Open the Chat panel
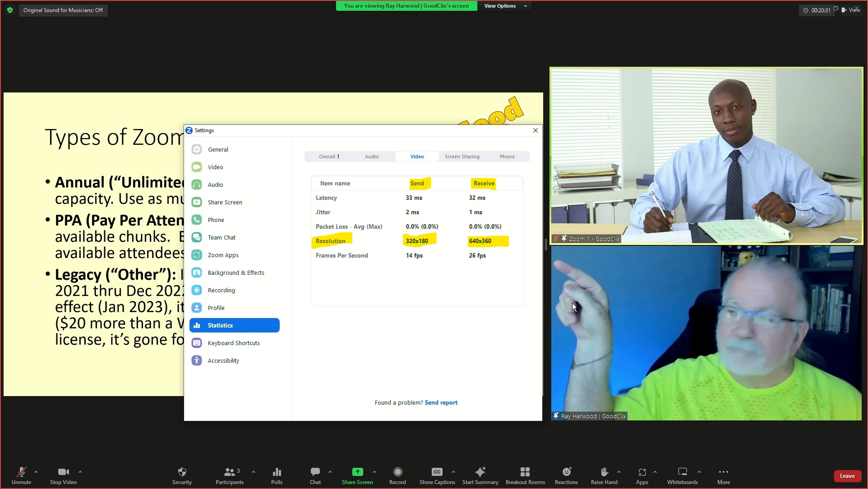868x489 pixels. 315,472
